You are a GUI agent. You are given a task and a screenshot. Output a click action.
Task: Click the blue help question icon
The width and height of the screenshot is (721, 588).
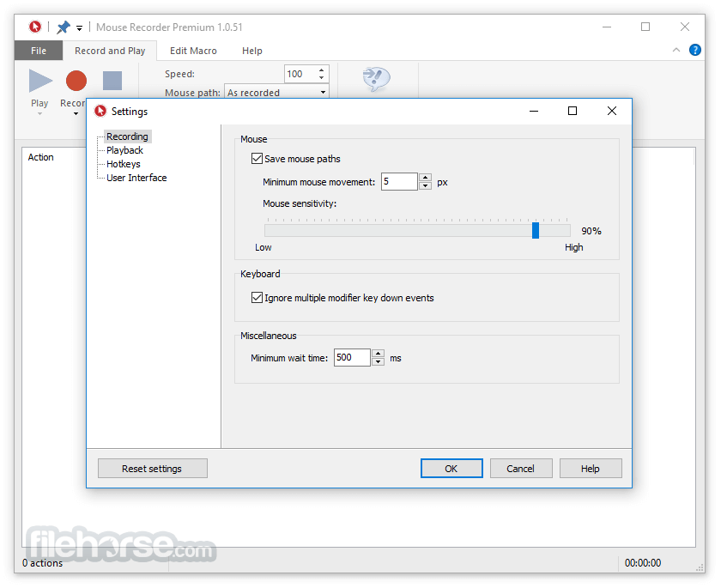click(694, 50)
